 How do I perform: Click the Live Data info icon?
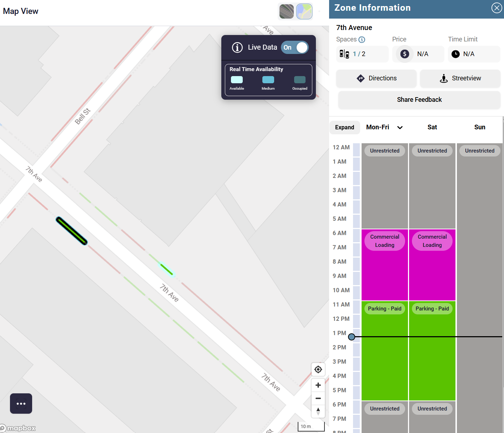[x=237, y=47]
